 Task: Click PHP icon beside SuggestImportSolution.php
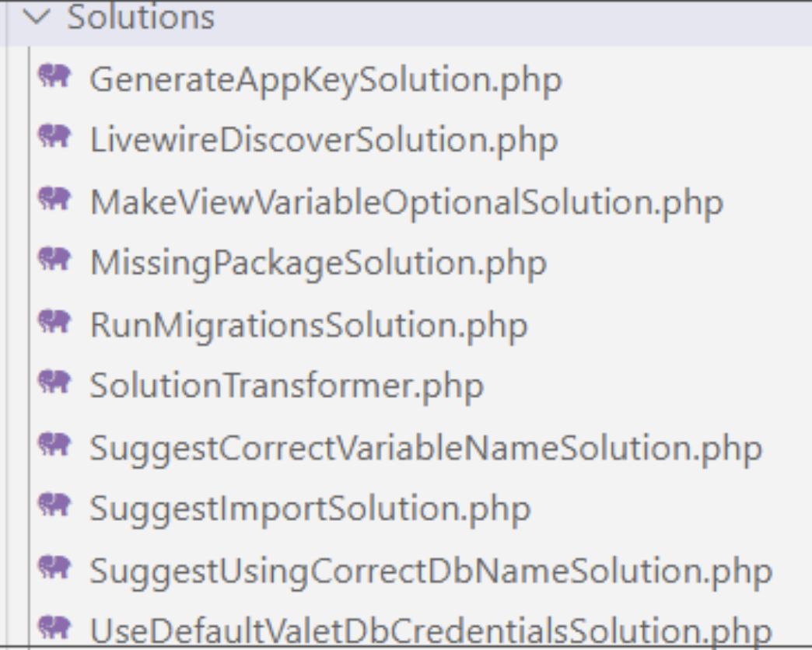(54, 506)
